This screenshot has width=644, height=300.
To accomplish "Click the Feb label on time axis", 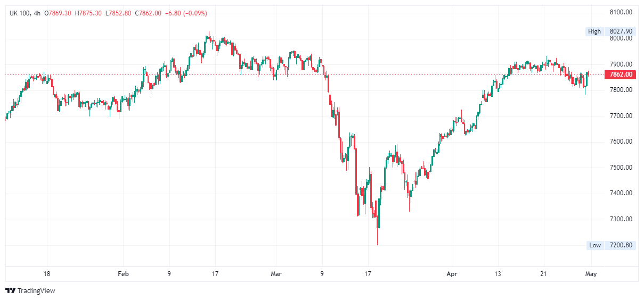I will pyautogui.click(x=123, y=274).
